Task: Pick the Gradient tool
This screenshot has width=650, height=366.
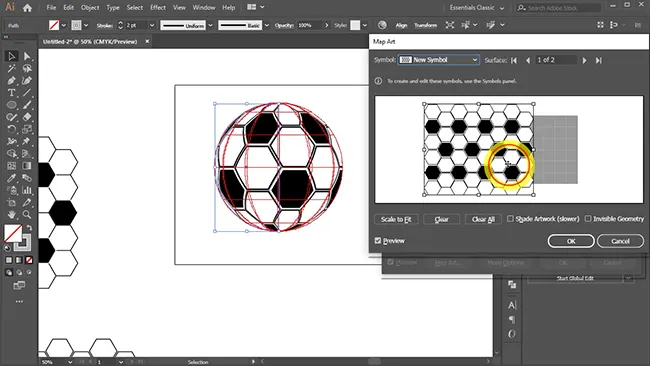Action: coord(27,166)
